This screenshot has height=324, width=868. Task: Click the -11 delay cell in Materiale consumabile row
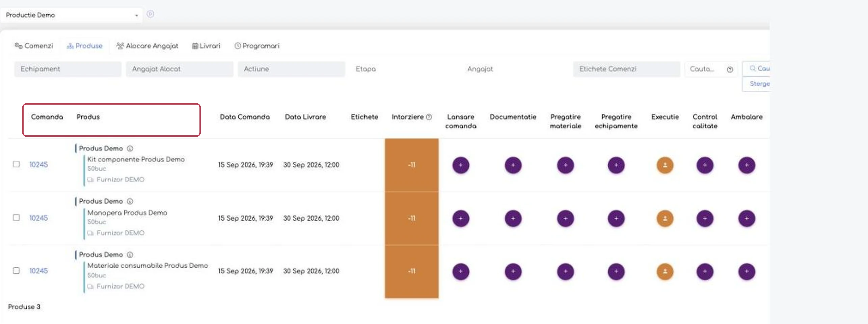click(x=412, y=271)
